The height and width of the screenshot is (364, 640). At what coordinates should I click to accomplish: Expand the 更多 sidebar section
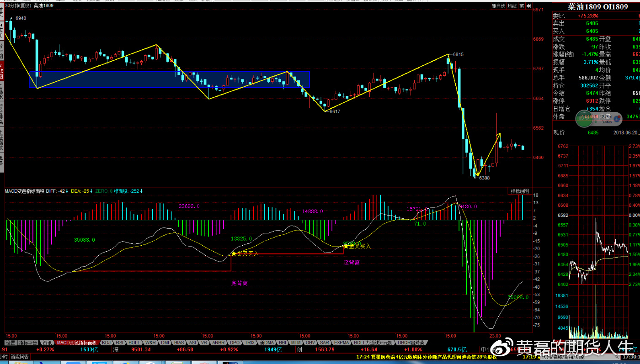(x=2, y=160)
